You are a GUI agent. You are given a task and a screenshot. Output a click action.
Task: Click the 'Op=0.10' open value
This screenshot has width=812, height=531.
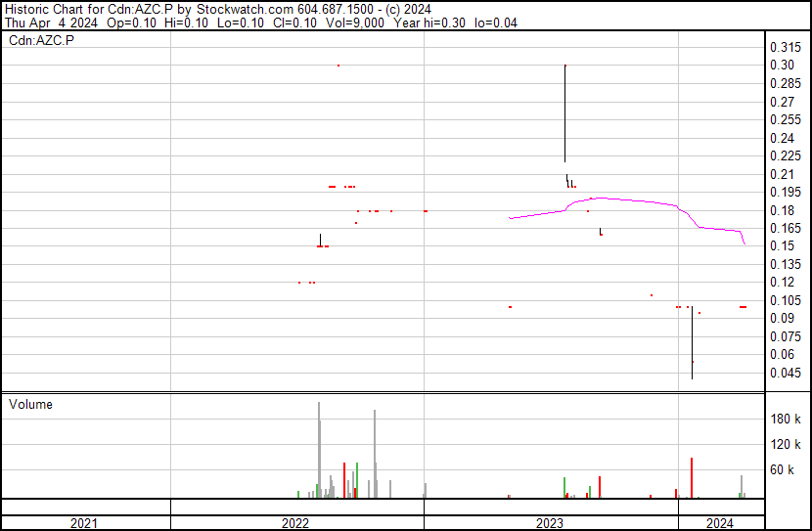click(131, 22)
